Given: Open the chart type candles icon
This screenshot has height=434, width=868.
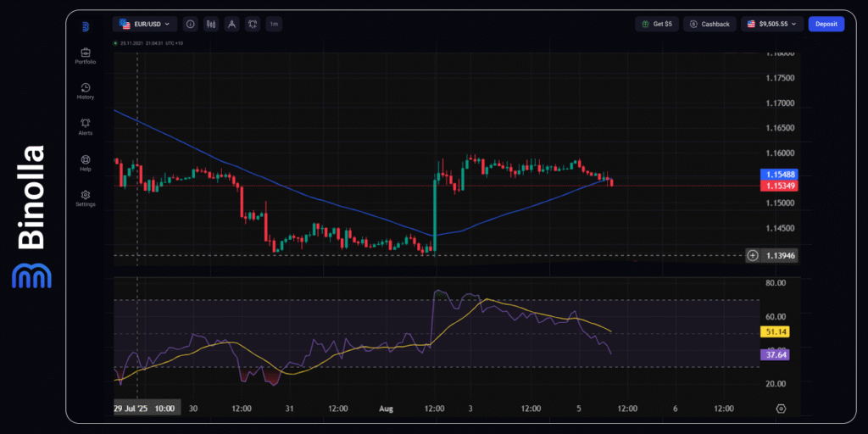Looking at the screenshot, I should (x=210, y=25).
